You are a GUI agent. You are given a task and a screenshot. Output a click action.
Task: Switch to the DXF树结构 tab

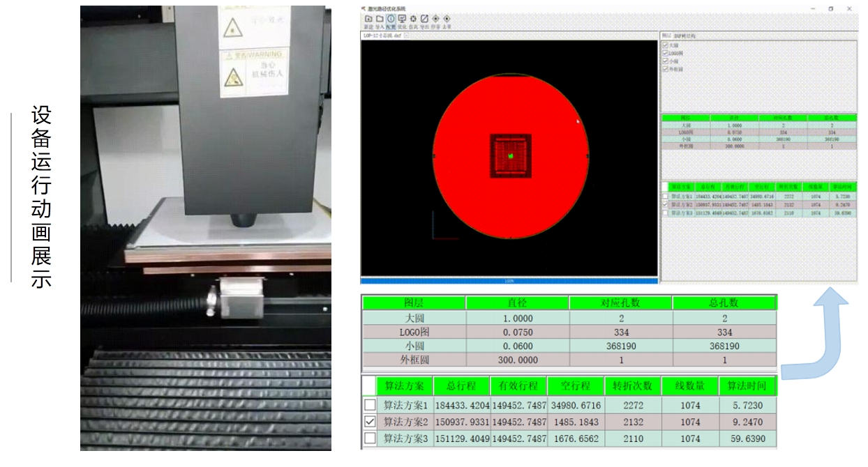684,36
